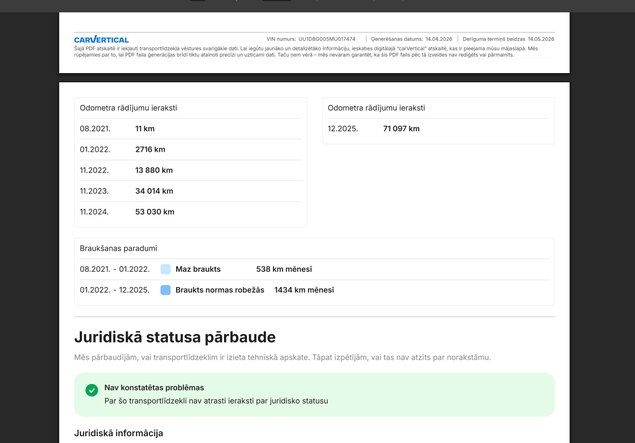The image size is (635, 443).
Task: Click the 1434 km mēnesī value
Action: (304, 290)
